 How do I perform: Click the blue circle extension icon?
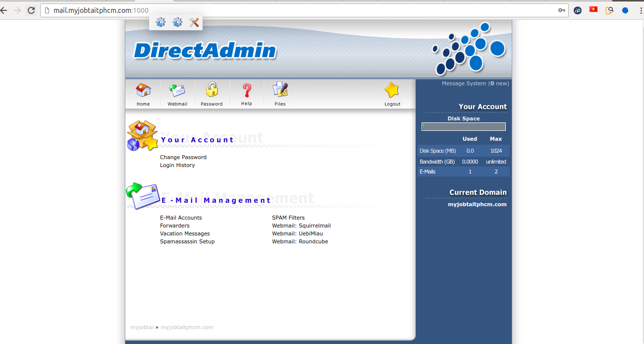pyautogui.click(x=625, y=10)
